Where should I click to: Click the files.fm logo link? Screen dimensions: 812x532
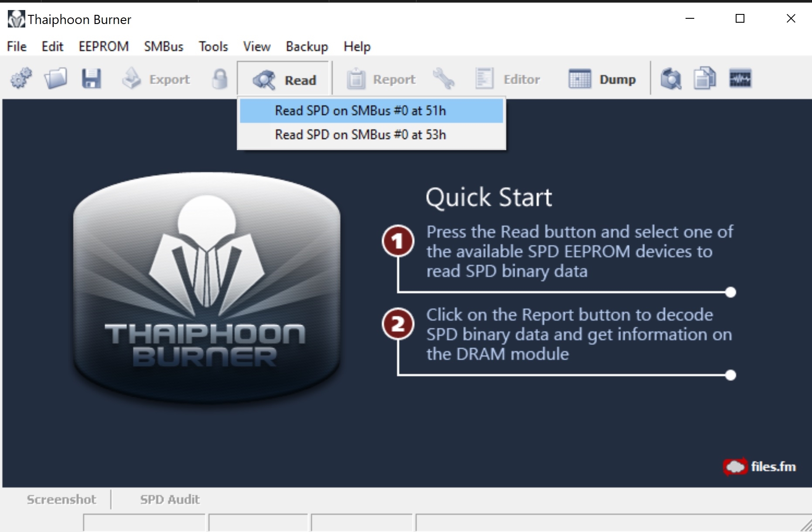coord(759,467)
